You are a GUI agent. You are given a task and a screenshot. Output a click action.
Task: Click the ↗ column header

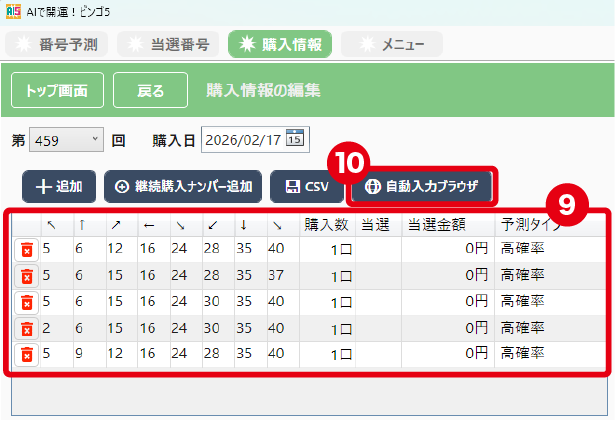click(x=122, y=225)
